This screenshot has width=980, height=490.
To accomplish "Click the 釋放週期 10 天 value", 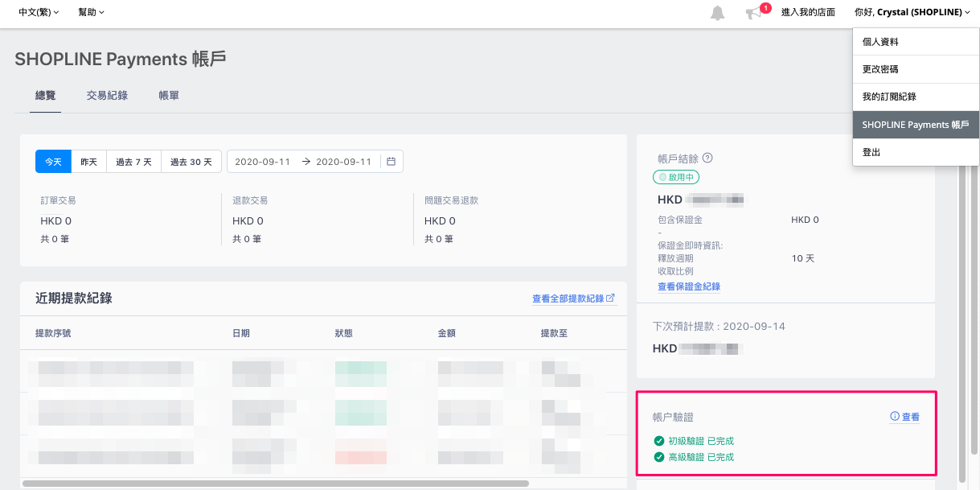I will [x=802, y=258].
